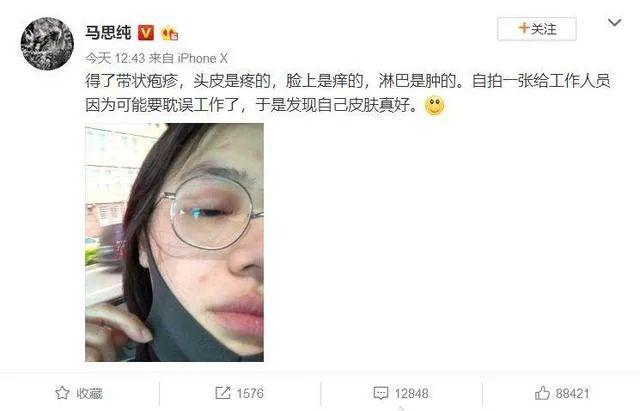Like the post with thumbs-up icon
The height and width of the screenshot is (411, 640).
pyautogui.click(x=542, y=393)
